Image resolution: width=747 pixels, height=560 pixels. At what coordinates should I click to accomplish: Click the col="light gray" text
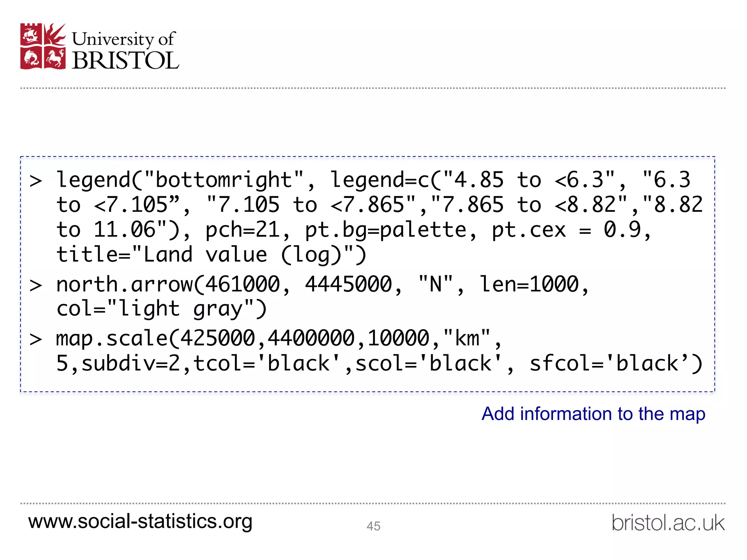point(162,309)
